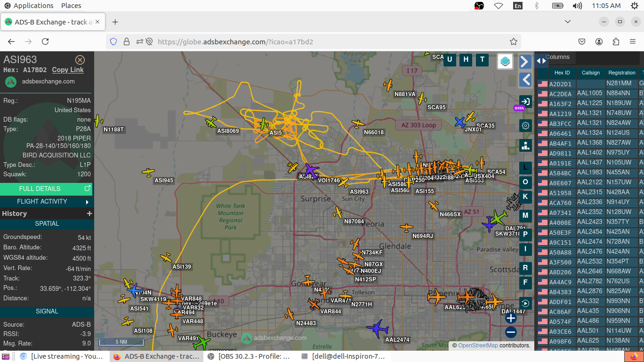Select the N24483 aircraft icon

pos(290,314)
